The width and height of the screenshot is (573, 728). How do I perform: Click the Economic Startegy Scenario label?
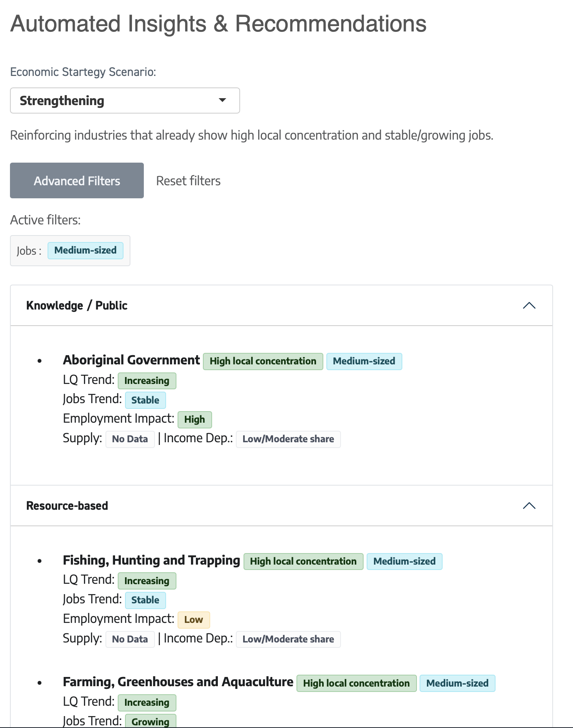[x=83, y=72]
